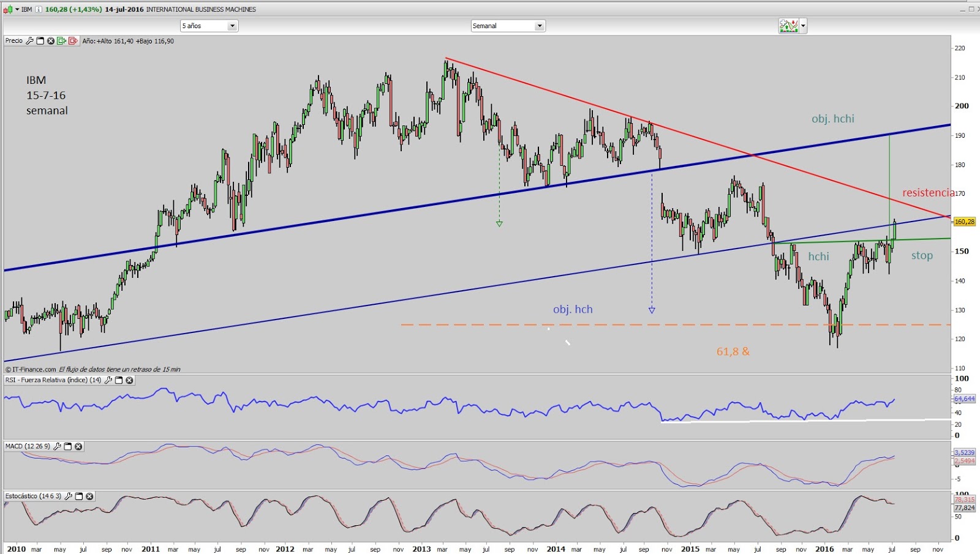Image resolution: width=980 pixels, height=554 pixels.
Task: Open MACD indicator settings wrench
Action: pos(57,446)
